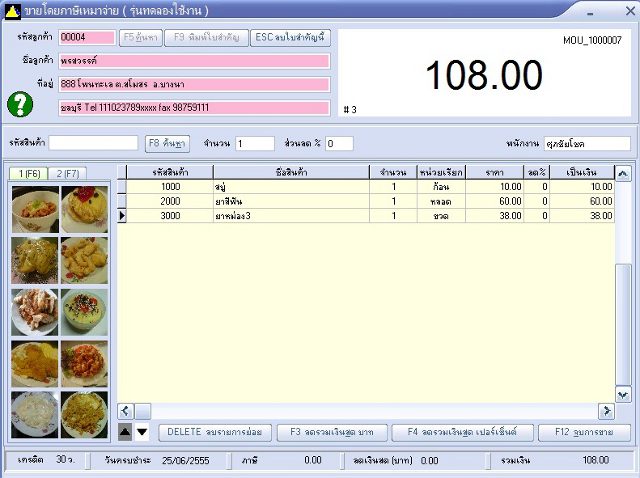640x478 pixels.
Task: Click the amount column header
Action: [582, 173]
